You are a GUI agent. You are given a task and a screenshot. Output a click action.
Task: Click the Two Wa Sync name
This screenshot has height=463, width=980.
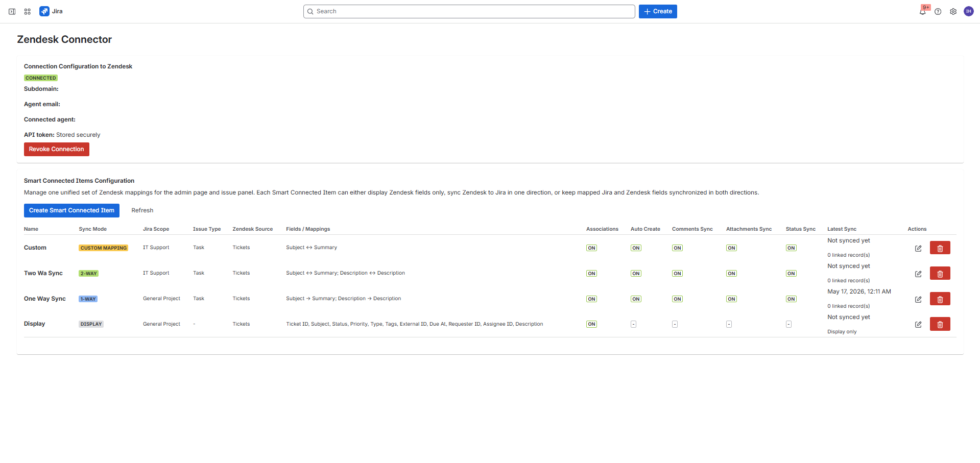[43, 273]
